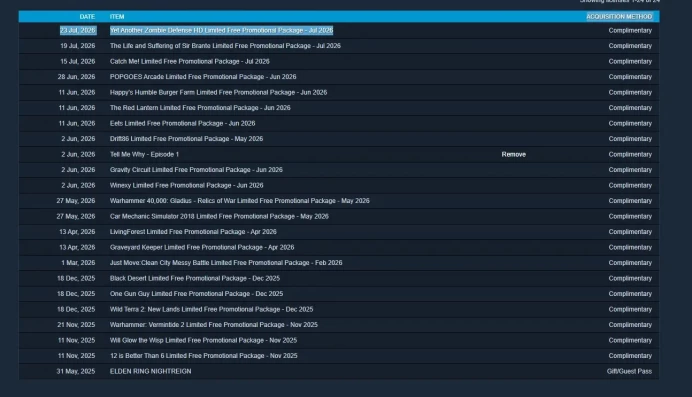Select One Gun Guy promotional package item
Image resolution: width=692 pixels, height=397 pixels.
click(196, 294)
